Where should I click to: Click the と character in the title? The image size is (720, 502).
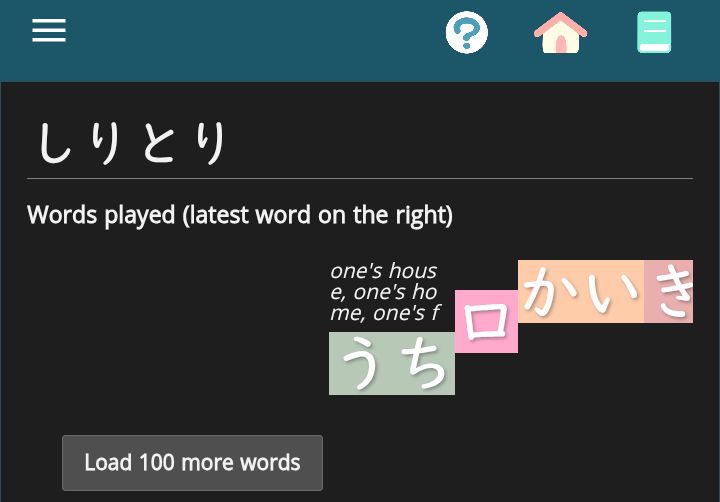pyautogui.click(x=160, y=143)
